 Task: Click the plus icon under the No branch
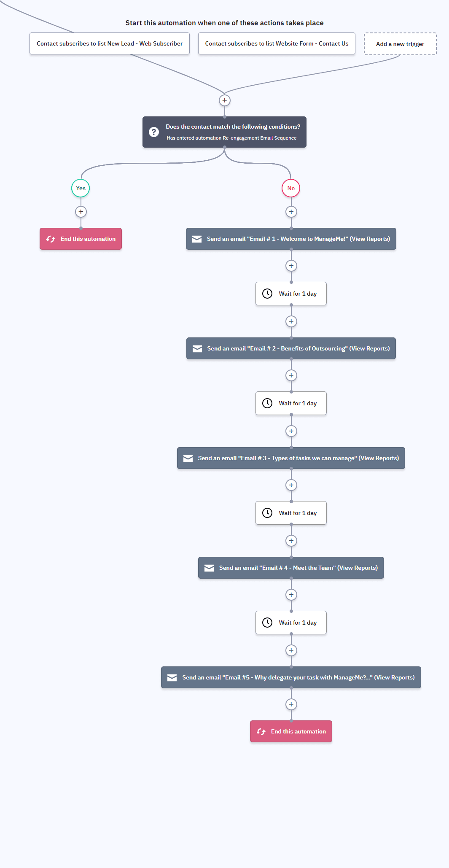click(x=291, y=212)
